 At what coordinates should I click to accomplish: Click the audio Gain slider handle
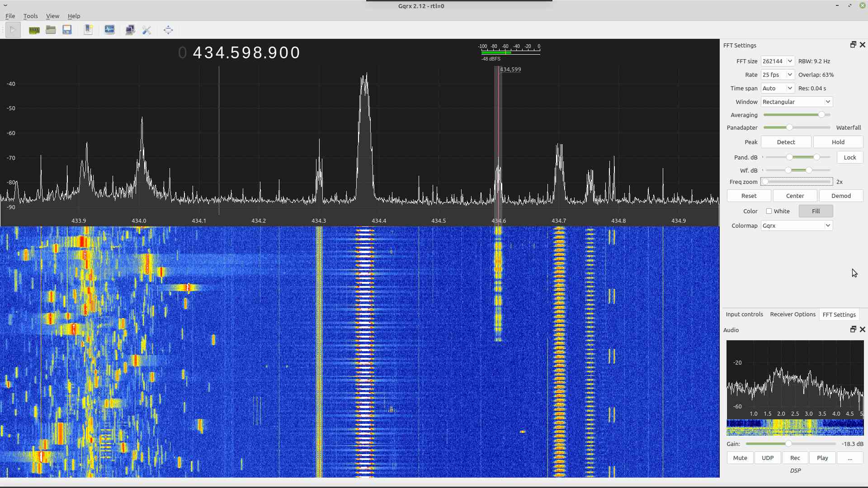click(x=788, y=444)
